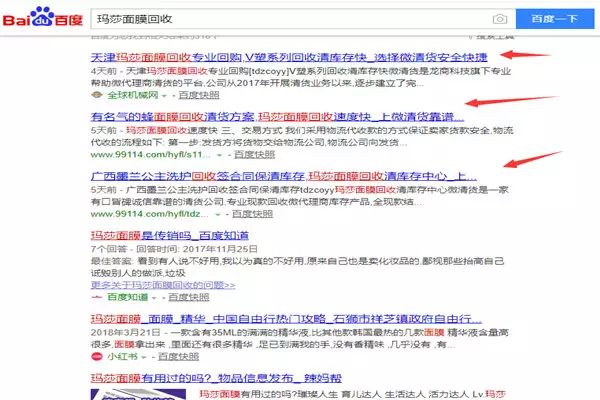Open result titled 广西墨兰公主洗护回收签合同
600x400 pixels.
click(x=284, y=176)
